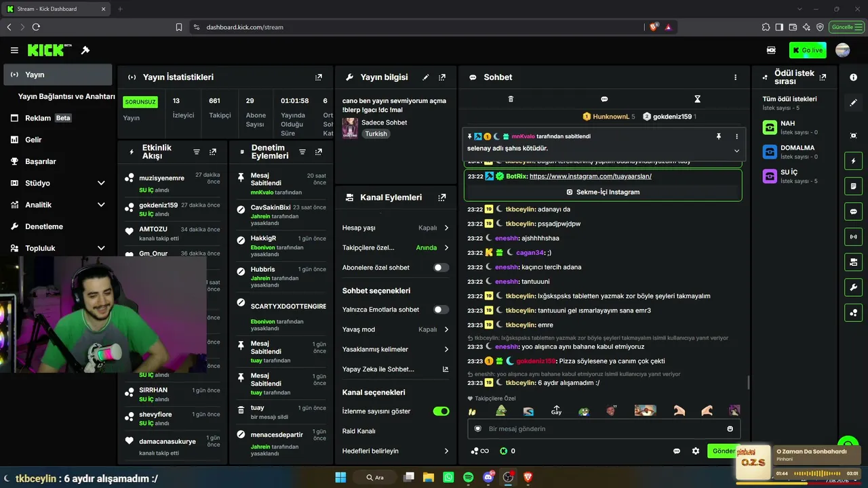Open Yayın Bağlantısı ve Anahtarı page

coord(66,96)
